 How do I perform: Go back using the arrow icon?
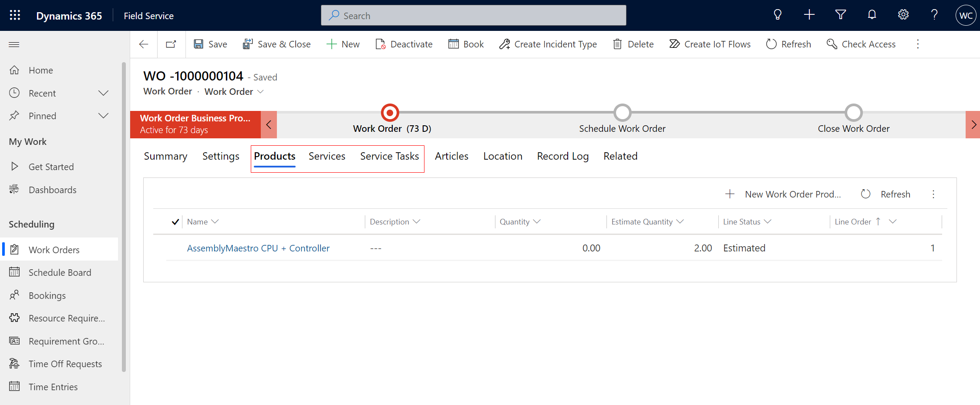pos(144,44)
